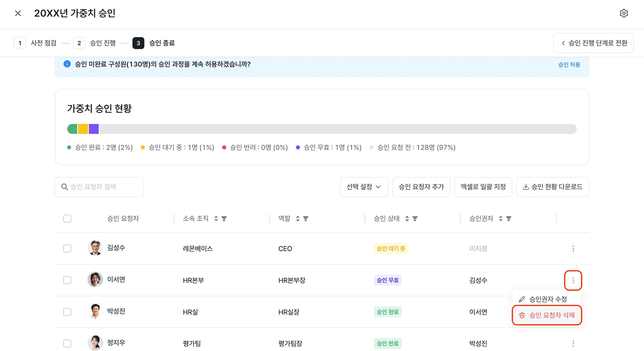Click 승인 대기 중 status badge
This screenshot has width=644, height=351.
tap(391, 248)
